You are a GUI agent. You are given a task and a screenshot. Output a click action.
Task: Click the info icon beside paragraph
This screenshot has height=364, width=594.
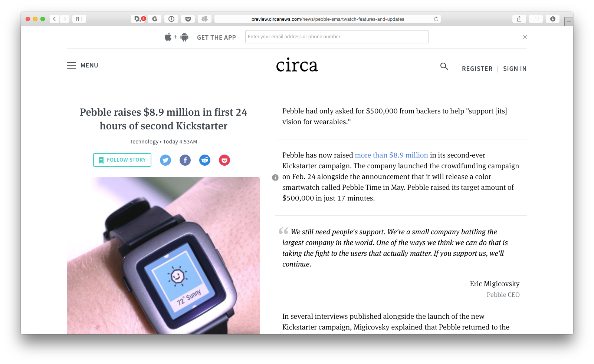[x=275, y=178]
